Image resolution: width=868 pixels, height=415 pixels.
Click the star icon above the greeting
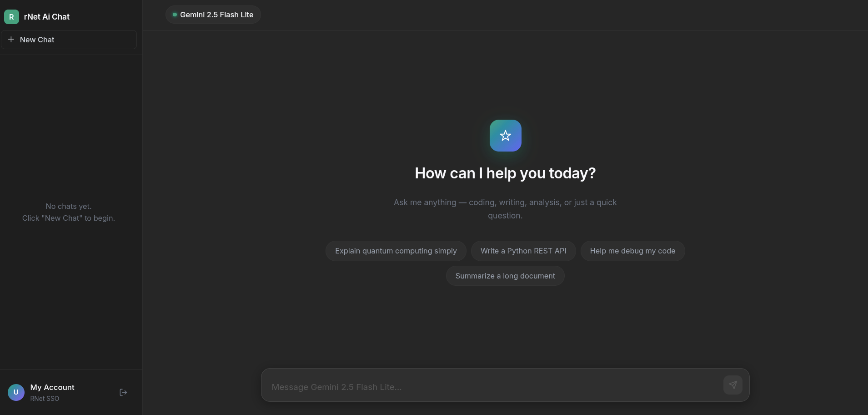click(x=505, y=136)
